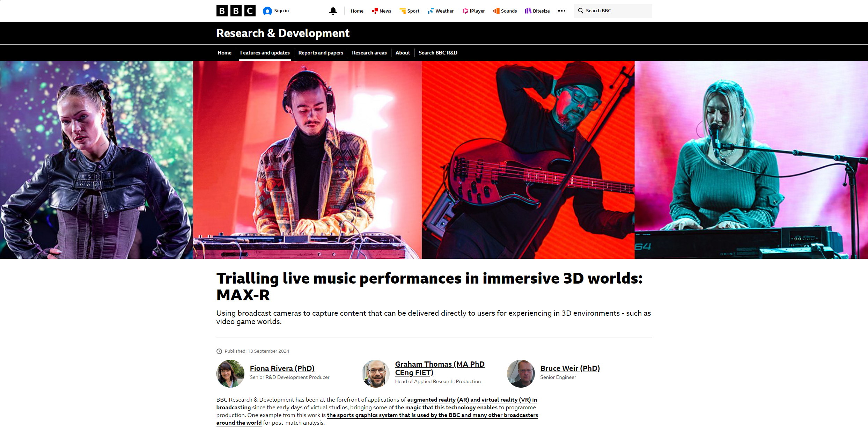
Task: Go to Research areas section
Action: point(369,53)
